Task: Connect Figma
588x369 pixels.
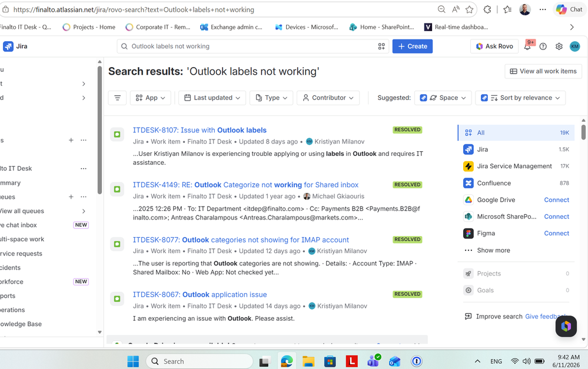Action: (x=556, y=233)
